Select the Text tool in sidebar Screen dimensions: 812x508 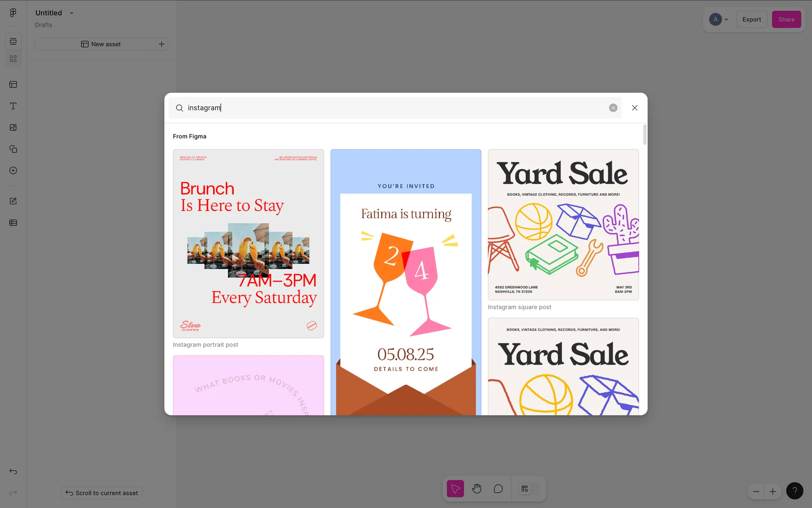tap(13, 106)
